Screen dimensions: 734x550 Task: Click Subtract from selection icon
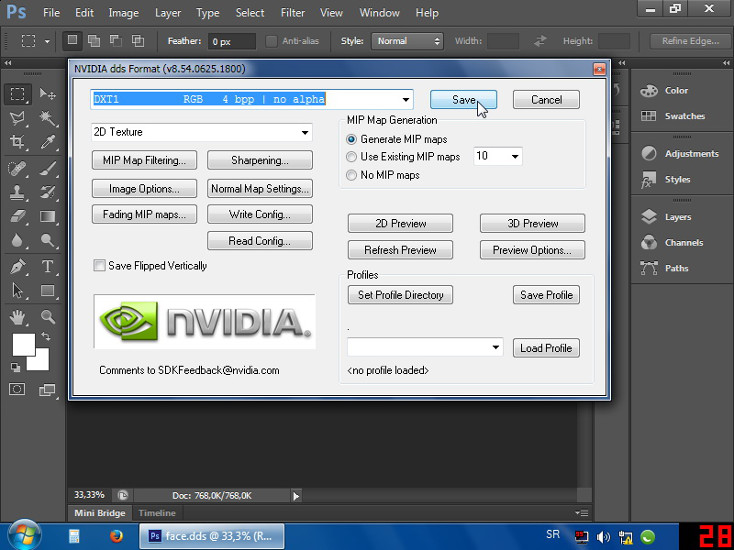tap(116, 41)
